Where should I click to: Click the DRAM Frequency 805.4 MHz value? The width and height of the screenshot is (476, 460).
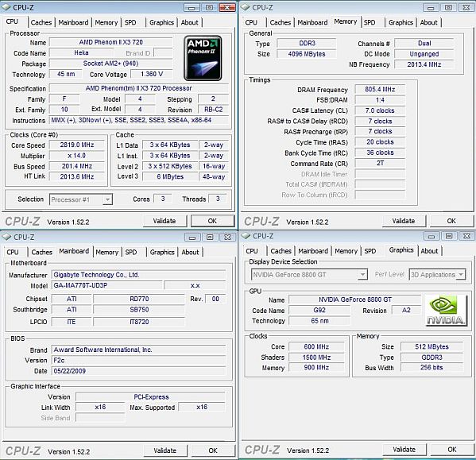[x=380, y=89]
